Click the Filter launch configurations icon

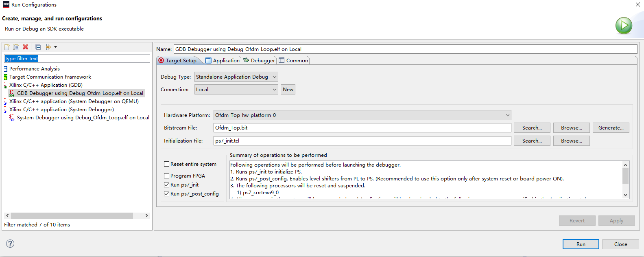click(48, 47)
